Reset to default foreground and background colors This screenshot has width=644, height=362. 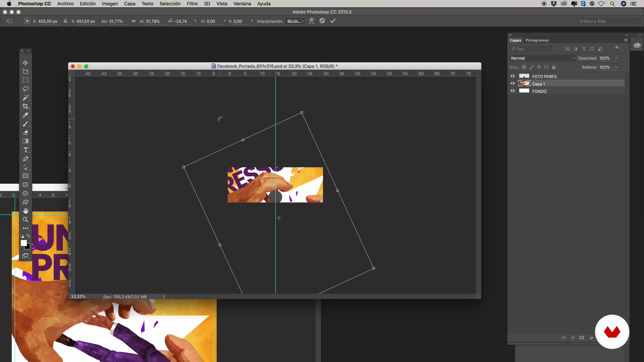coord(22,236)
